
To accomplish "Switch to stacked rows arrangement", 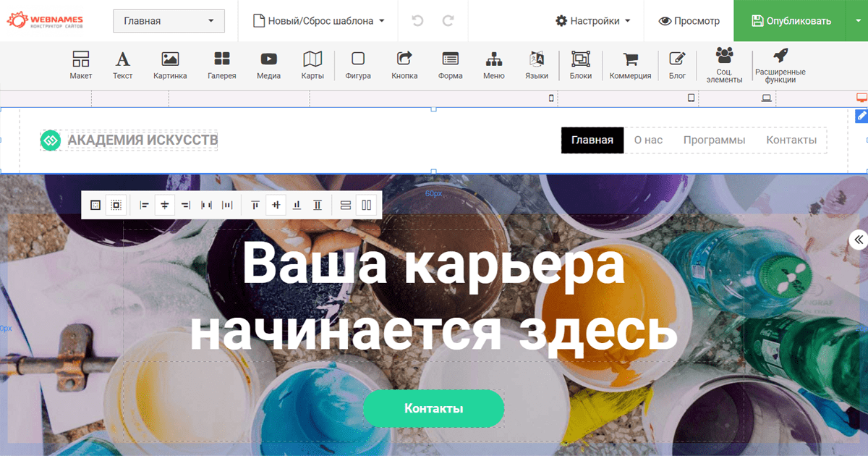I will coord(346,206).
